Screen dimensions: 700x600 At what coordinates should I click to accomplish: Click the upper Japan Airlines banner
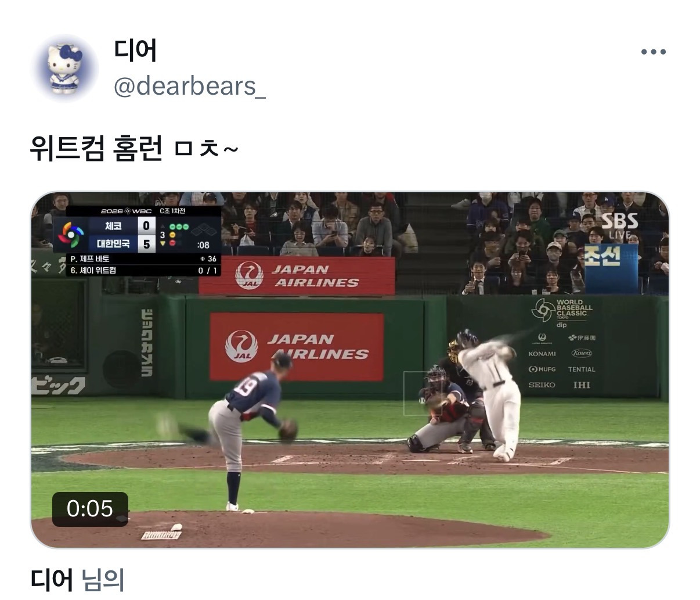pyautogui.click(x=297, y=276)
